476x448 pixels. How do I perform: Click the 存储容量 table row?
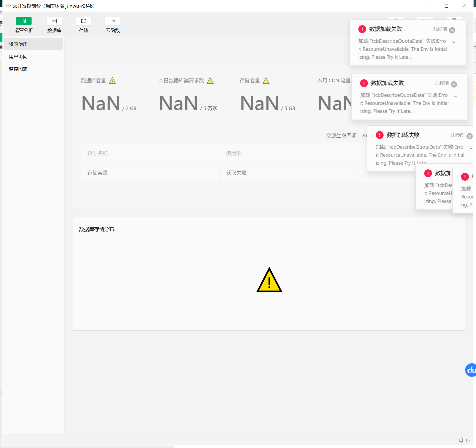98,173
